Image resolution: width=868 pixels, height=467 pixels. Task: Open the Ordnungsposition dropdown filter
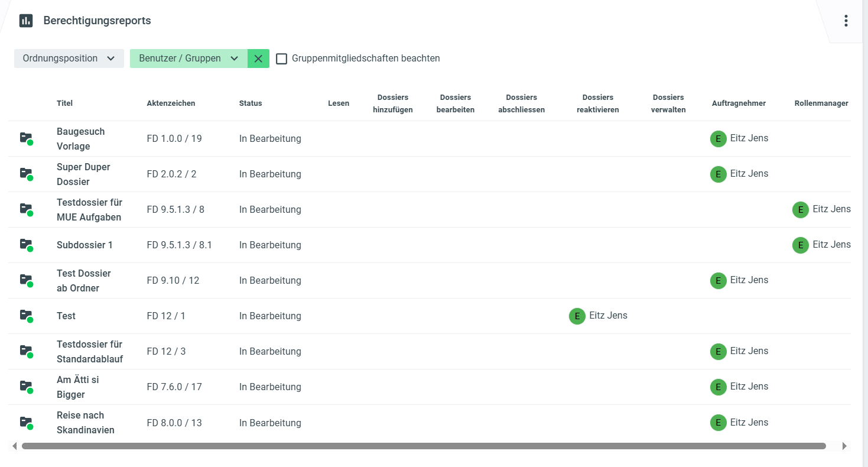[x=69, y=59]
